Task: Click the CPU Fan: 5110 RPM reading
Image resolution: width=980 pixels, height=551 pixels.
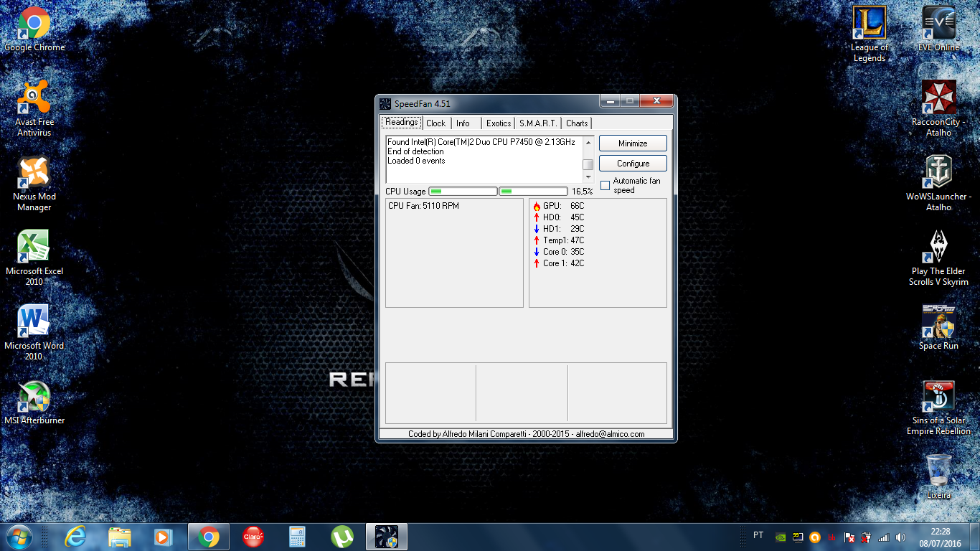Action: click(423, 206)
